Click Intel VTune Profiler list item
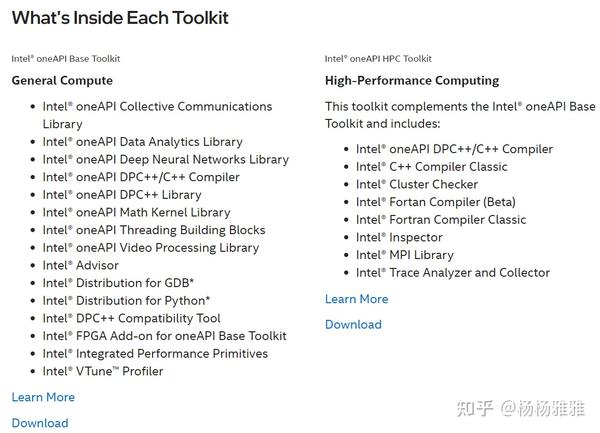Viewport: 600px width, 433px height. pyautogui.click(x=102, y=371)
